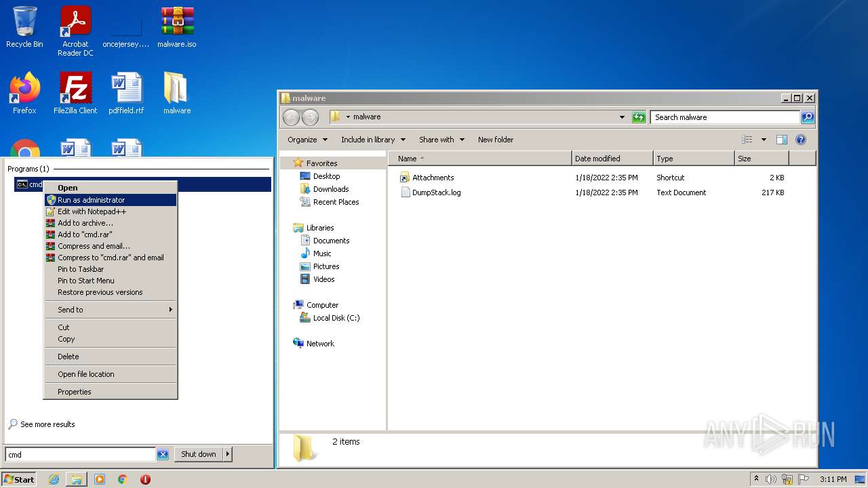Sort by the Size column header
Image resolution: width=868 pixels, height=488 pixels.
[x=762, y=159]
